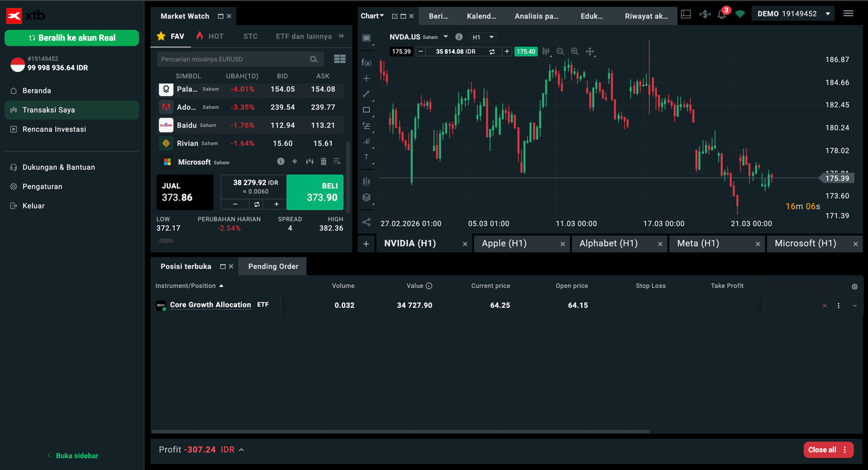This screenshot has height=470, width=868.
Task: Select the trend line drawing tool
Action: (x=366, y=94)
